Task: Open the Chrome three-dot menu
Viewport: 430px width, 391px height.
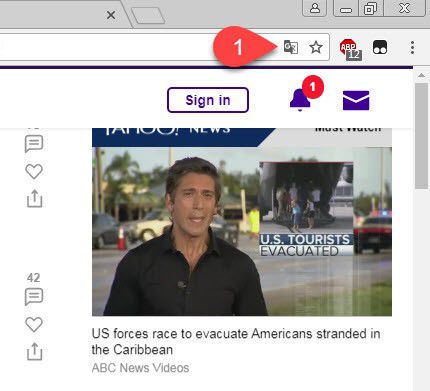Action: [x=412, y=48]
